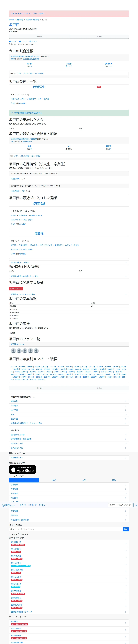Screen dimensions: 138x644
Task: Open 東京国際大 destination link
Action: pos(15,179)
